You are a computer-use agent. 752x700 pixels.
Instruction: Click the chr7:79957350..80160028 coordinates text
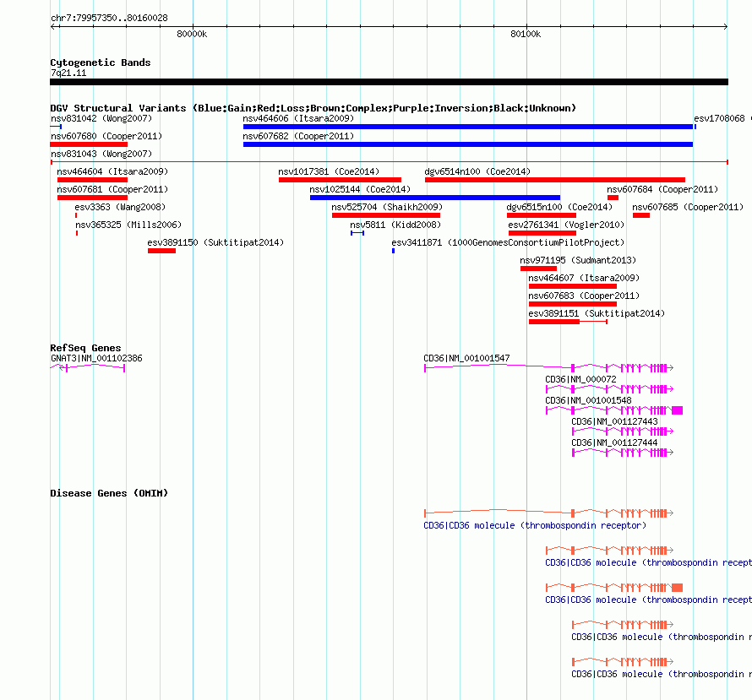[109, 18]
